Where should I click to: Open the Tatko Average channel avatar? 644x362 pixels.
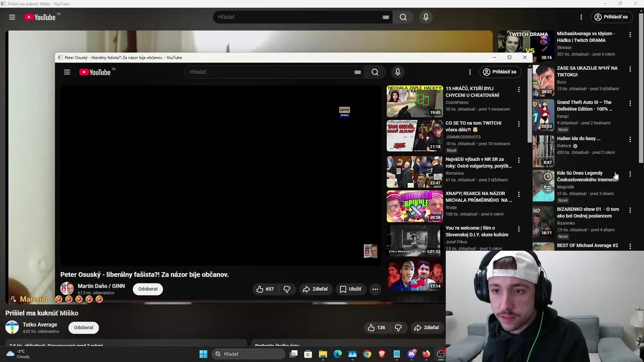(x=12, y=328)
